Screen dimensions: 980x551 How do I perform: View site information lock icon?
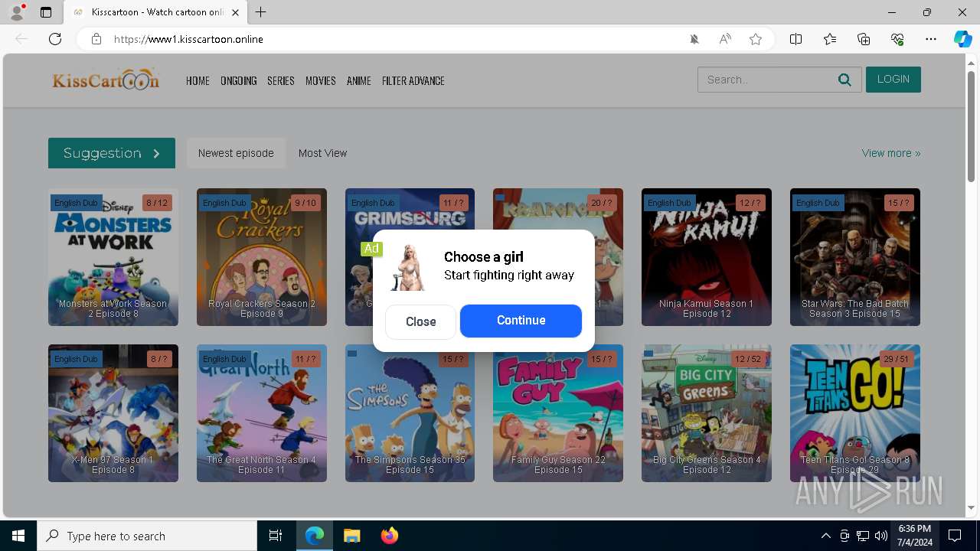96,39
